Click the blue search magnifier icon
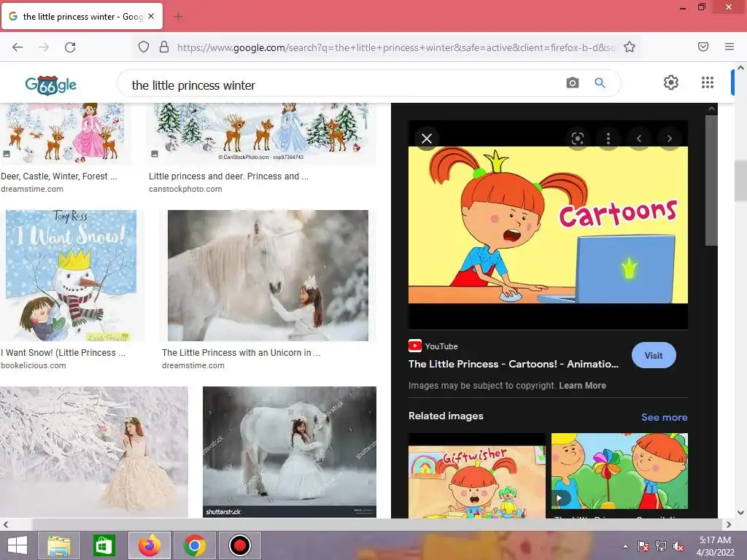Screen dimensions: 747x560 pos(600,83)
